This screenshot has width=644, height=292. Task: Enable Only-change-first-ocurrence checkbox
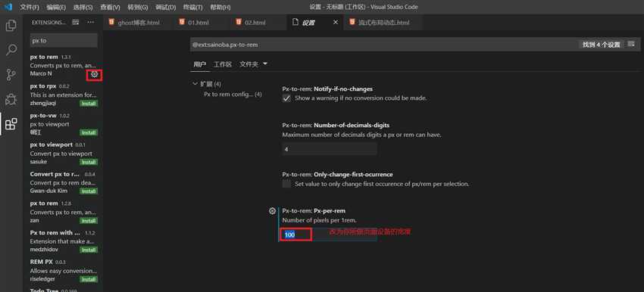pos(286,184)
